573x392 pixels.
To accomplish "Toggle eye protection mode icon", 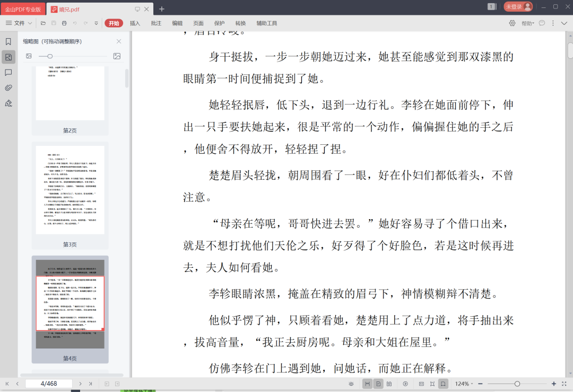I will (x=351, y=384).
